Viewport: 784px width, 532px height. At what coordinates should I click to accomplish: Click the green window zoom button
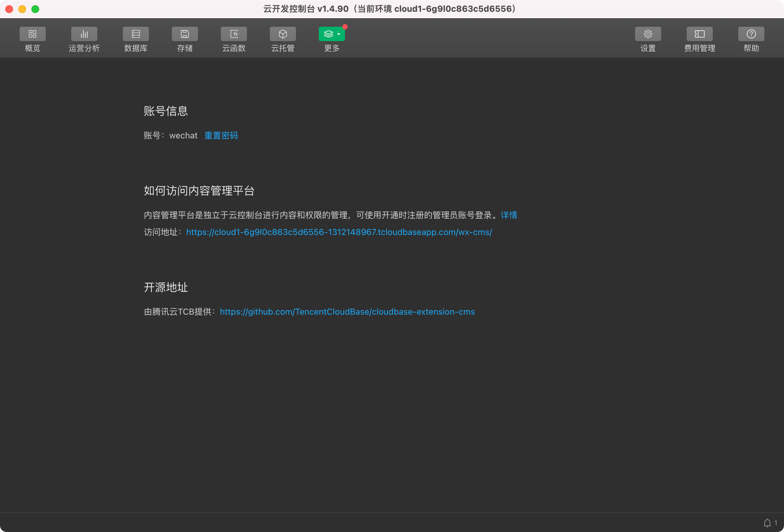[35, 9]
